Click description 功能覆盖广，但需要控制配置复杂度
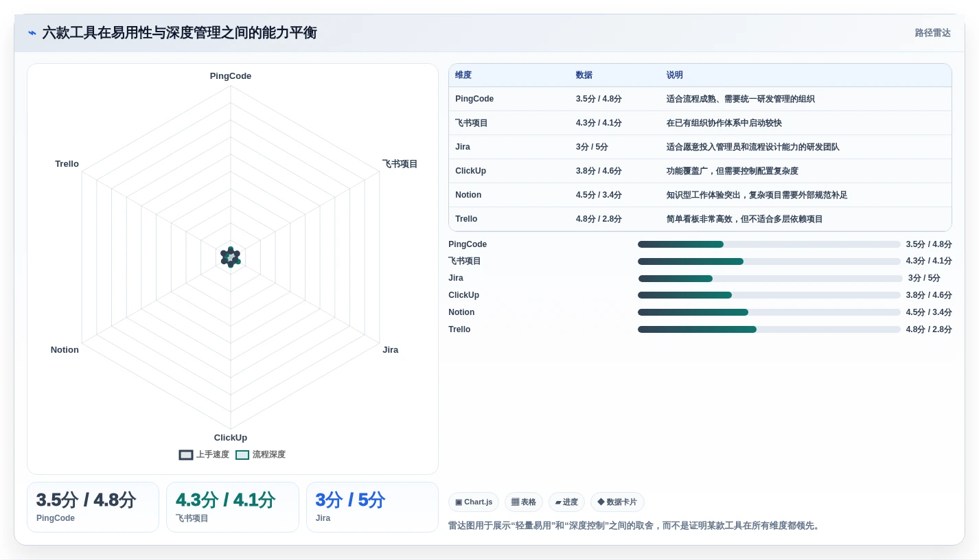The width and height of the screenshot is (979, 560). coord(733,171)
